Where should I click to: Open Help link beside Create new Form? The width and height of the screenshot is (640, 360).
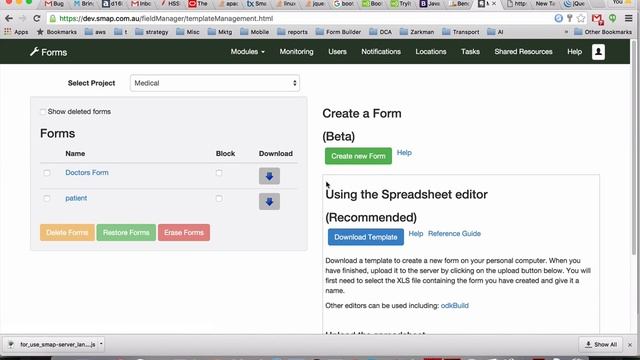(404, 153)
